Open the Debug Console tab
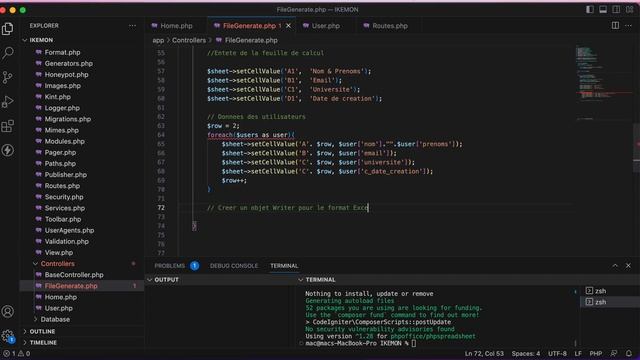Screen dimensions: 640x360 tap(234, 266)
